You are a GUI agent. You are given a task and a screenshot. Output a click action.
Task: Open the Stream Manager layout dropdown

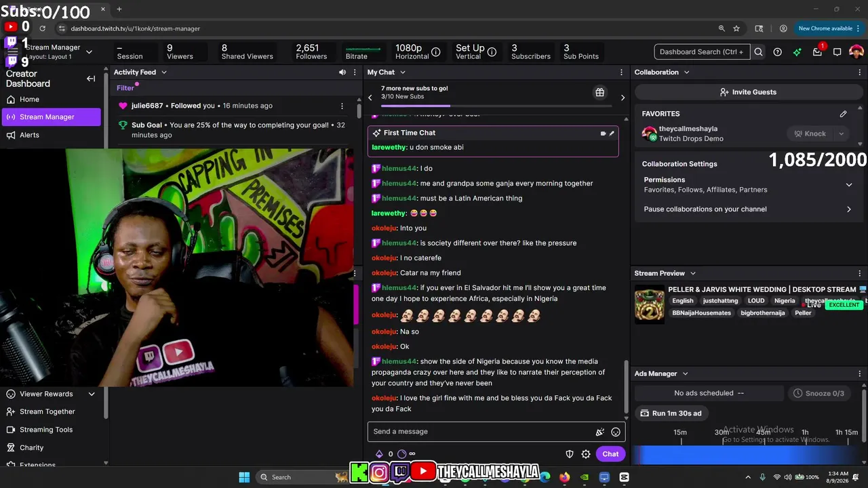click(89, 52)
